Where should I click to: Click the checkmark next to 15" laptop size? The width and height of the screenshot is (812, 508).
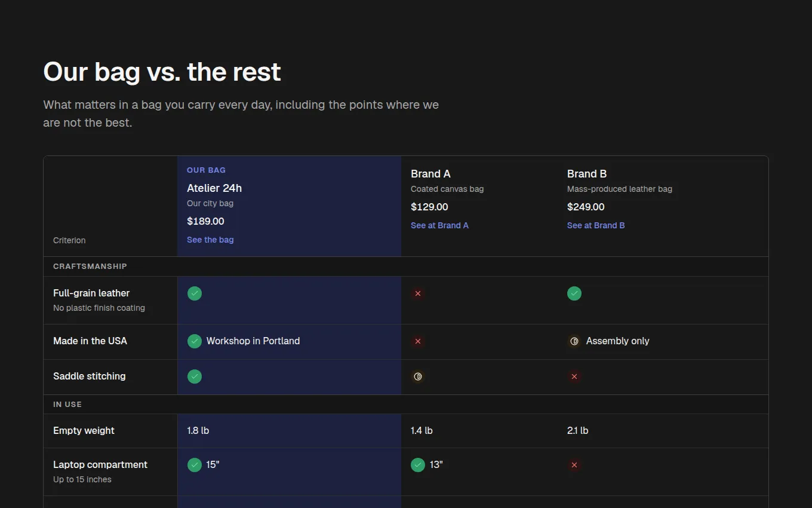(x=195, y=465)
